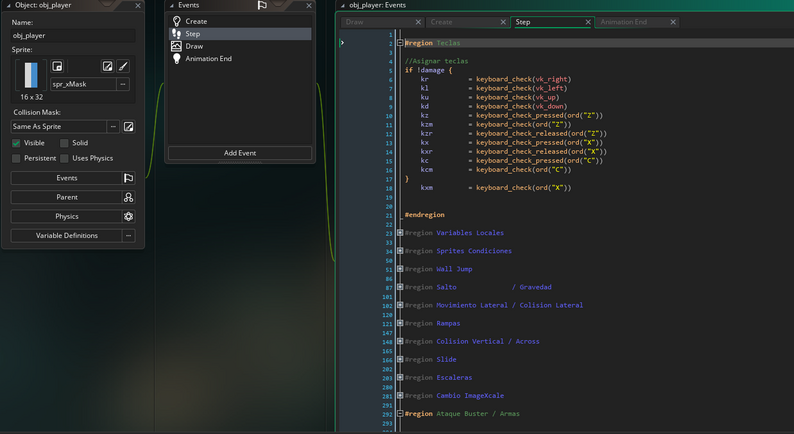Image resolution: width=794 pixels, height=434 pixels.
Task: Click the flag icon in Events panel header
Action: coord(262,6)
